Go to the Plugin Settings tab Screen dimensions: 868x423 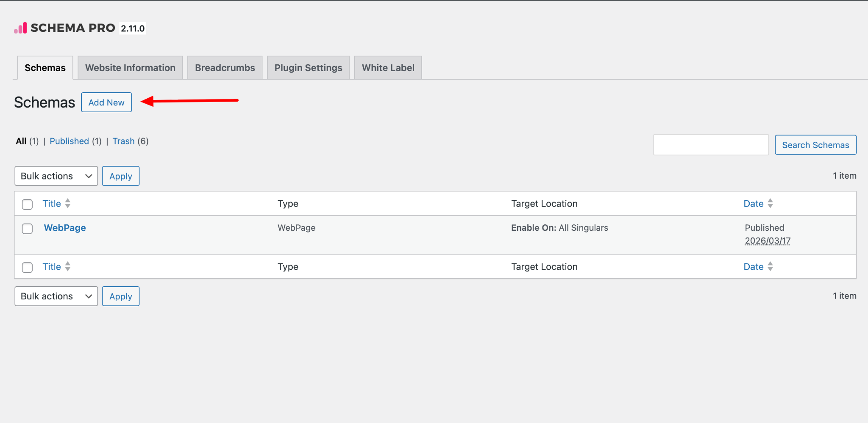click(308, 68)
